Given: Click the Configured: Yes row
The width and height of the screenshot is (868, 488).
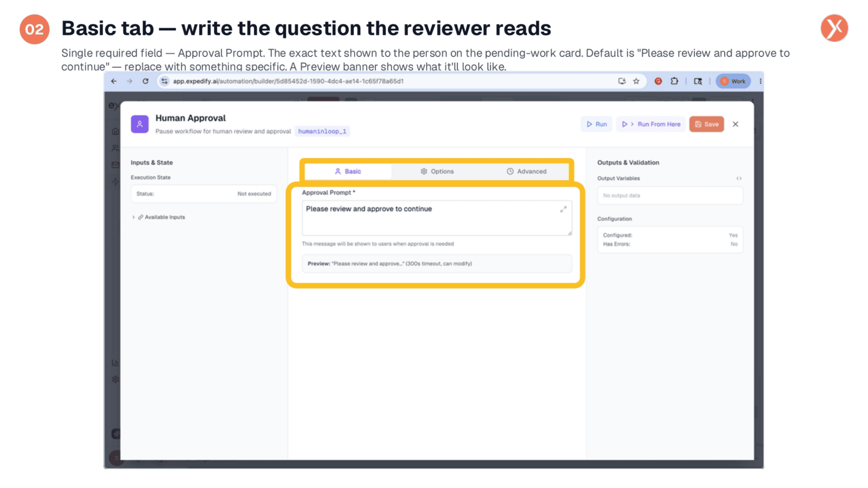Looking at the screenshot, I should click(670, 235).
